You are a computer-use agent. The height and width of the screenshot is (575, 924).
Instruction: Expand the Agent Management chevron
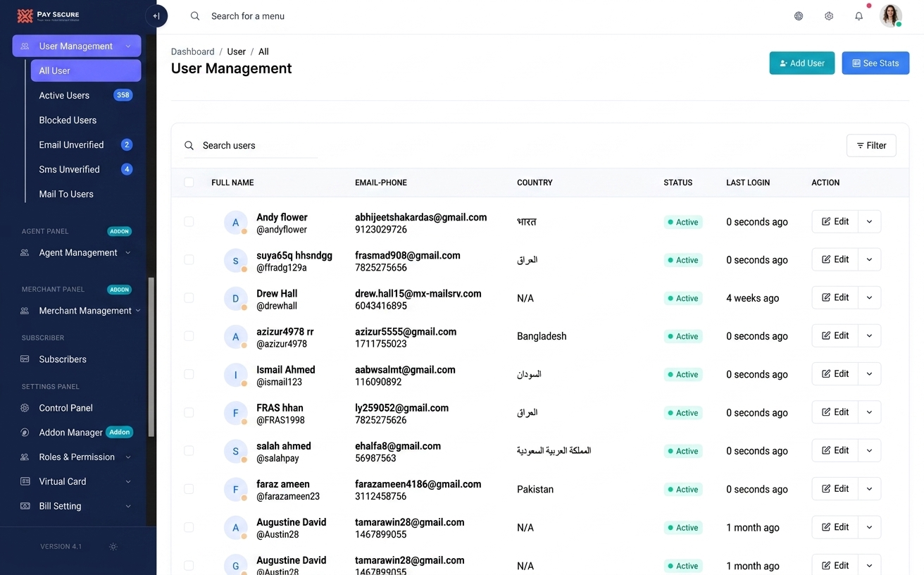pos(128,253)
